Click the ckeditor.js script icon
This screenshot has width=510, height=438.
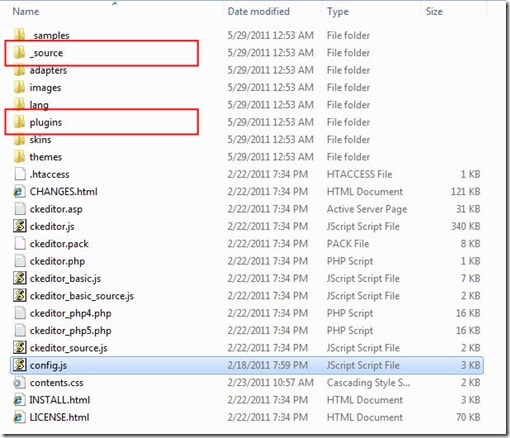(20, 226)
